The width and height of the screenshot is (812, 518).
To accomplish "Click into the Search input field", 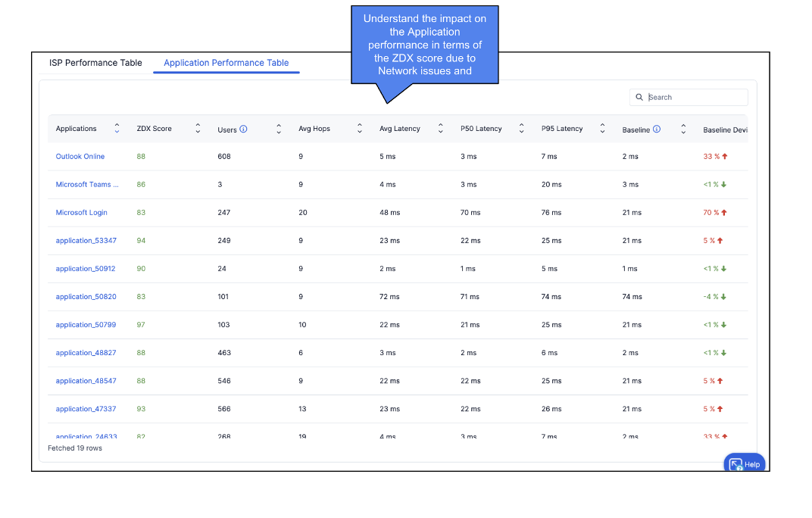I will tap(693, 98).
